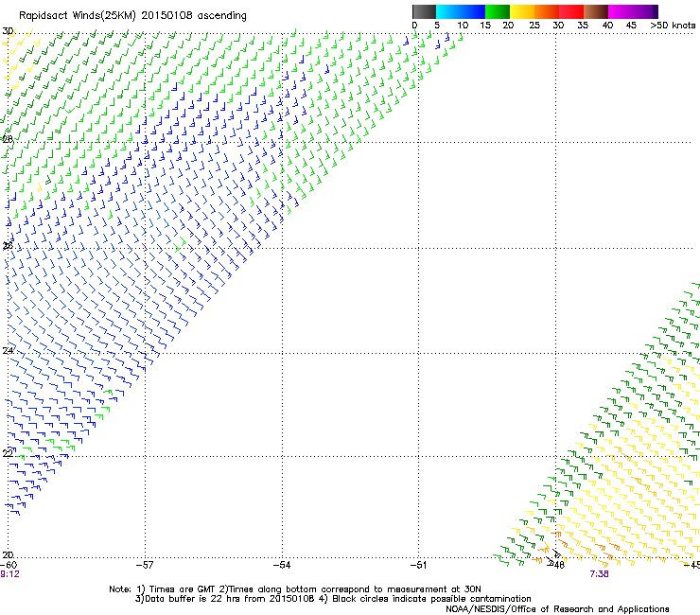700x615 pixels.
Task: Click the green 15-20 knots legend swatch
Action: (x=498, y=11)
